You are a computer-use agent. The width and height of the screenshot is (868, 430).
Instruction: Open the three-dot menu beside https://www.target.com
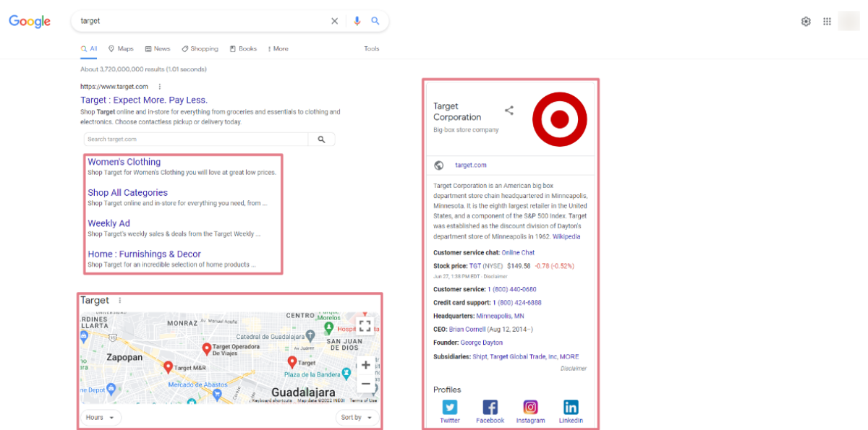click(x=159, y=87)
